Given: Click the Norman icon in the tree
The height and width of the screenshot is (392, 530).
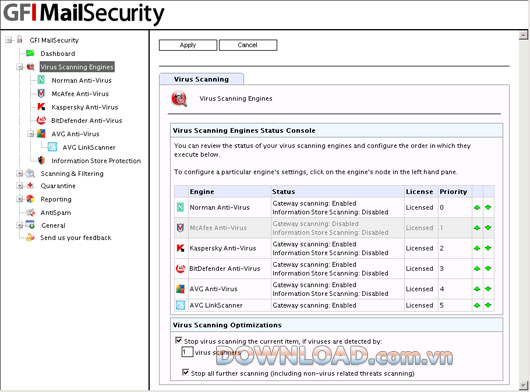Looking at the screenshot, I should tap(41, 80).
